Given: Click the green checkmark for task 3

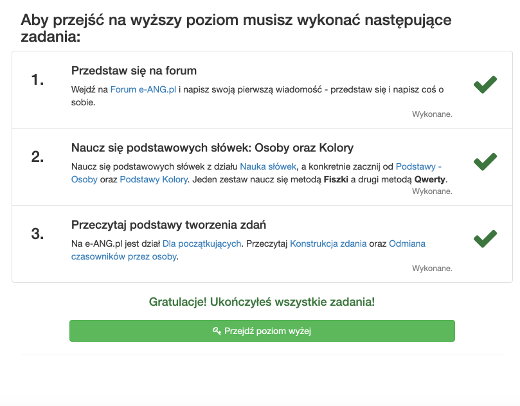Looking at the screenshot, I should pyautogui.click(x=485, y=239).
